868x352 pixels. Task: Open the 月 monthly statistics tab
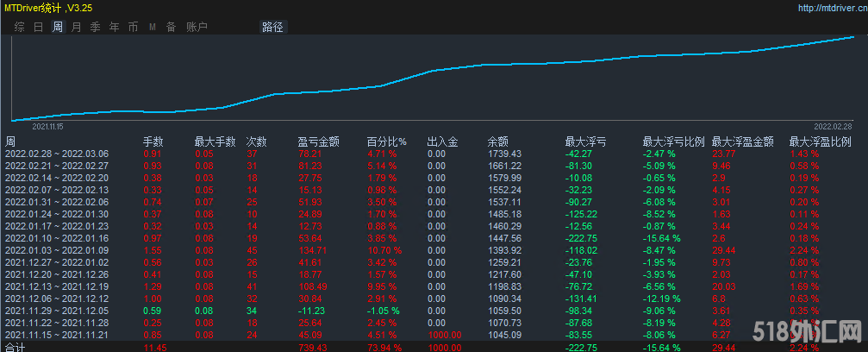pyautogui.click(x=76, y=27)
